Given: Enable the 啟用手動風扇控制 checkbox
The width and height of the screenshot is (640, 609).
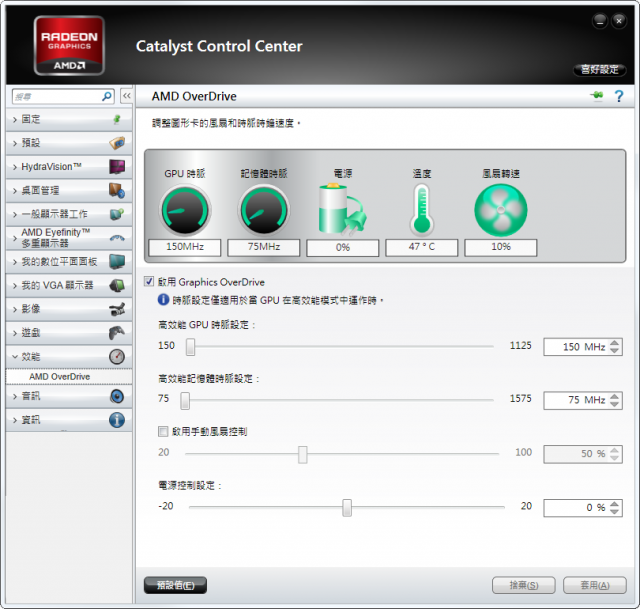Looking at the screenshot, I should tap(163, 431).
